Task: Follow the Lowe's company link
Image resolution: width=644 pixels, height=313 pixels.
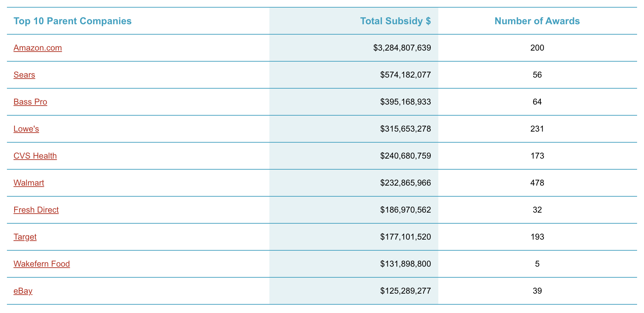Action: pos(26,129)
